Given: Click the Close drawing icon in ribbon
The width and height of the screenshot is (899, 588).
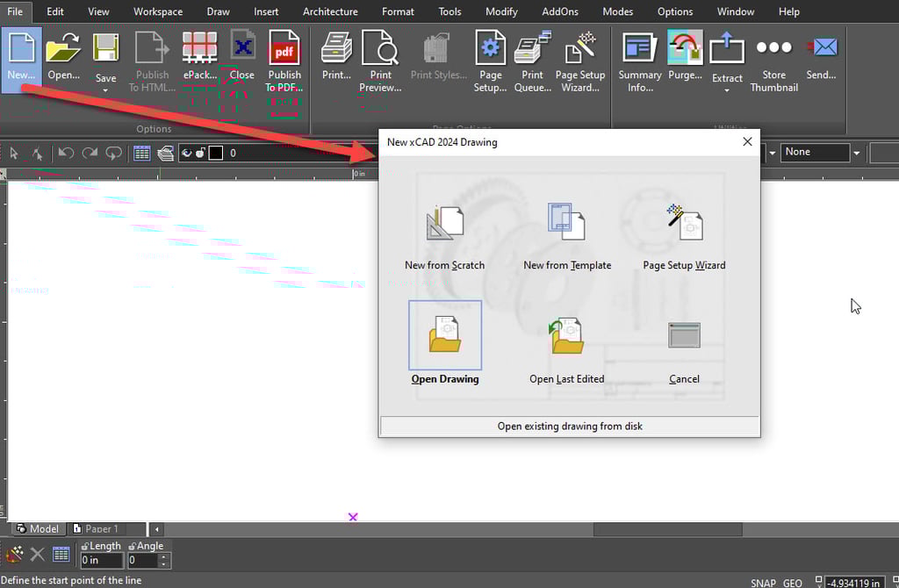Looking at the screenshot, I should click(242, 46).
